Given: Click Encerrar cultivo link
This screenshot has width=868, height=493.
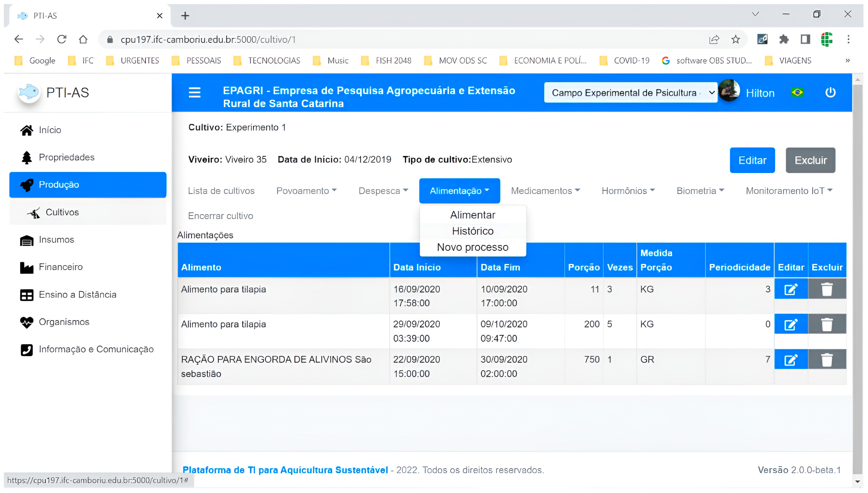Looking at the screenshot, I should [x=220, y=216].
